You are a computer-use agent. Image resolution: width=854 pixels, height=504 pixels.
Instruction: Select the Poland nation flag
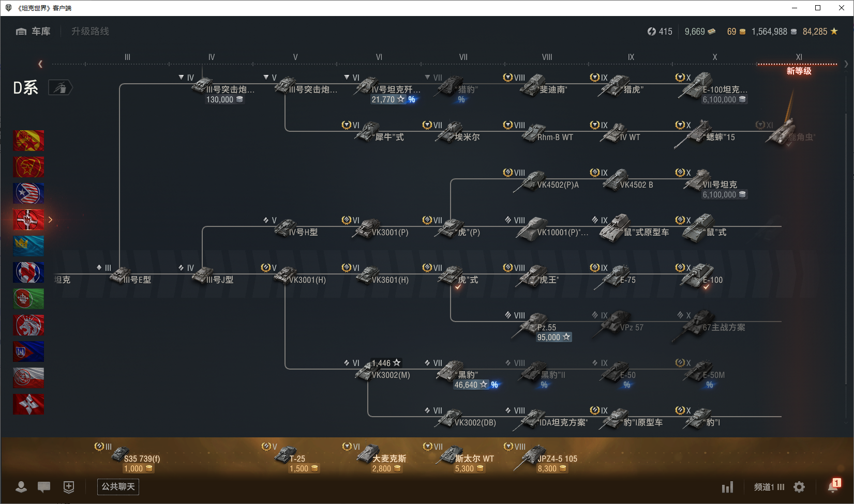coord(28,378)
